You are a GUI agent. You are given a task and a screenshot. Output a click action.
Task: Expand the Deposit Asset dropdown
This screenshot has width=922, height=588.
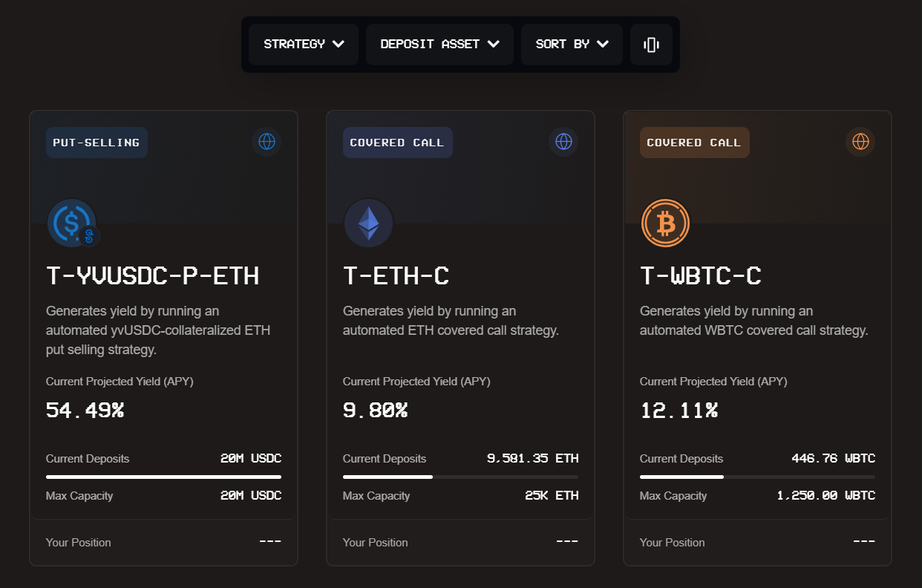439,45
